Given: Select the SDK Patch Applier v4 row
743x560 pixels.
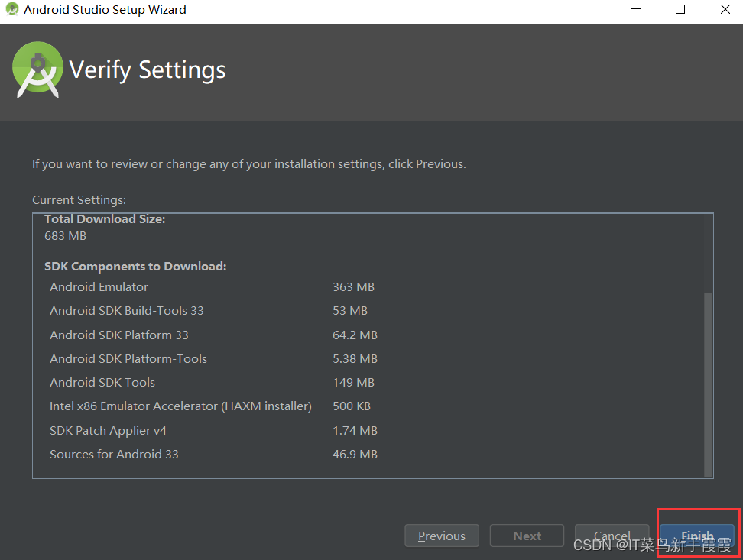Looking at the screenshot, I should pyautogui.click(x=214, y=430).
